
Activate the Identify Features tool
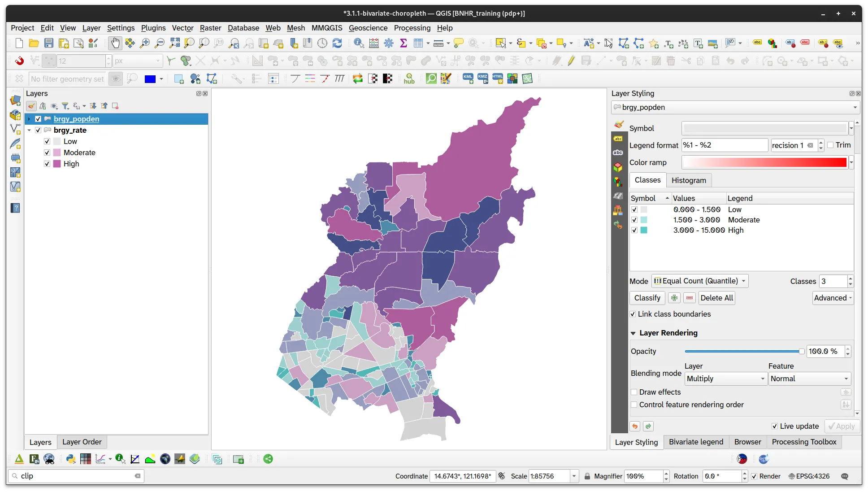point(358,43)
